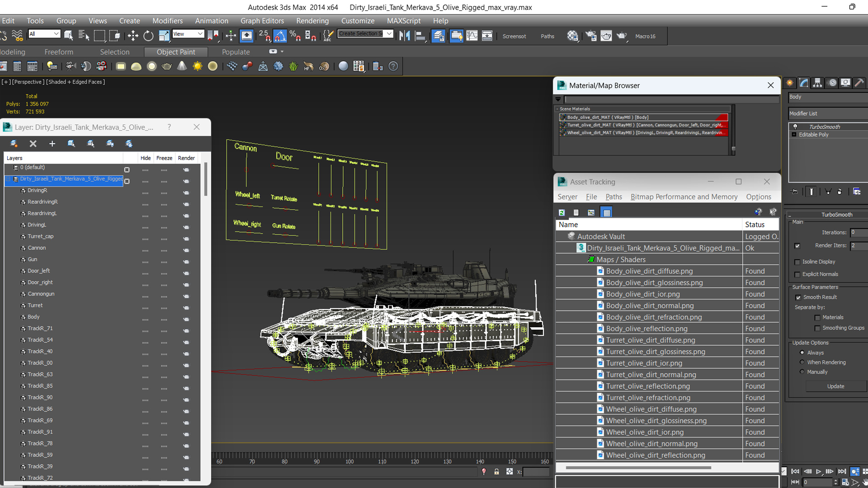Screen dimensions: 868x488
Task: Click the Mirror tool icon
Action: pyautogui.click(x=405, y=36)
